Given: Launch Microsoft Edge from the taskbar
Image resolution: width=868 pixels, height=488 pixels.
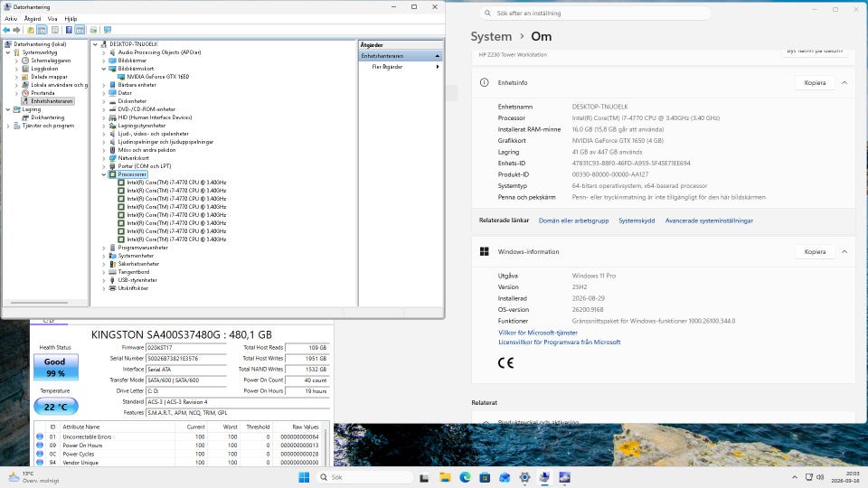Looking at the screenshot, I should click(x=465, y=477).
